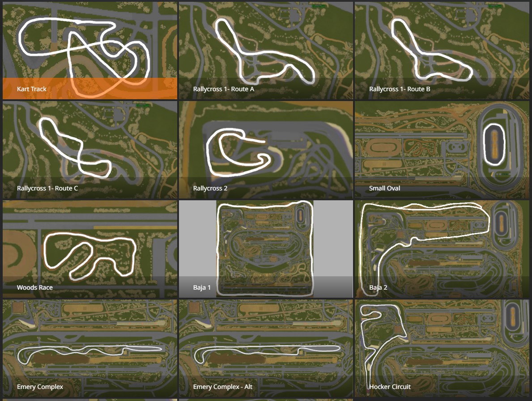Select the Rallycross 2 track map
This screenshot has width=532, height=401.
point(266,150)
